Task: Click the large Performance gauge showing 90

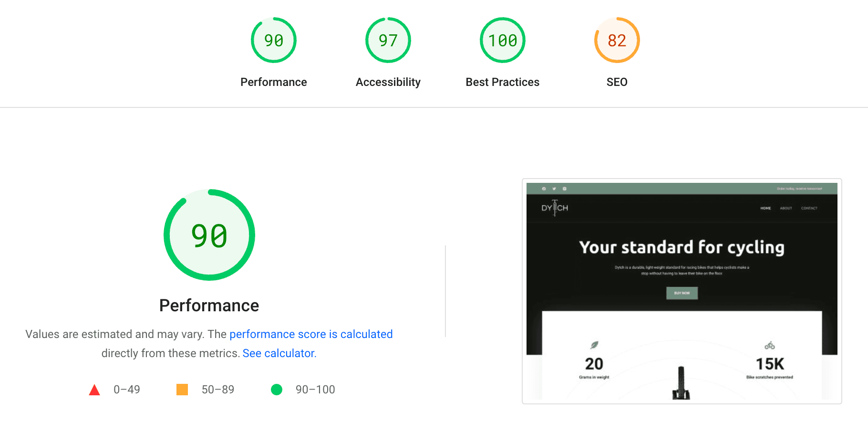Action: coord(209,235)
